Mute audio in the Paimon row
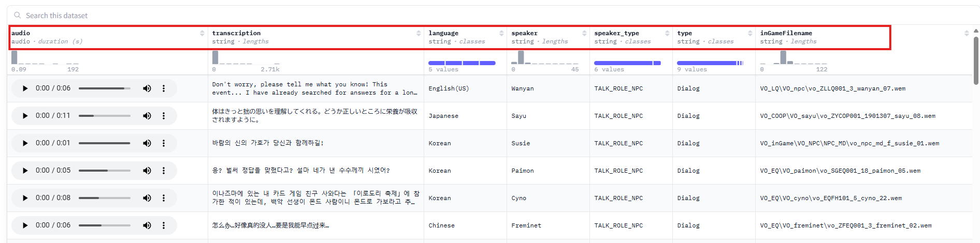980x243 pixels. tap(147, 171)
